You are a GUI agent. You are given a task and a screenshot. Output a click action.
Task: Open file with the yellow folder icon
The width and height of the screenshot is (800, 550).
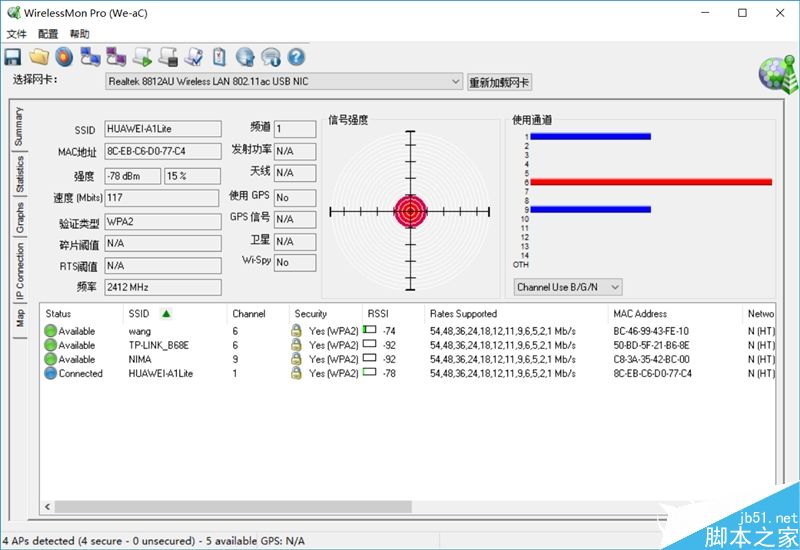(39, 57)
